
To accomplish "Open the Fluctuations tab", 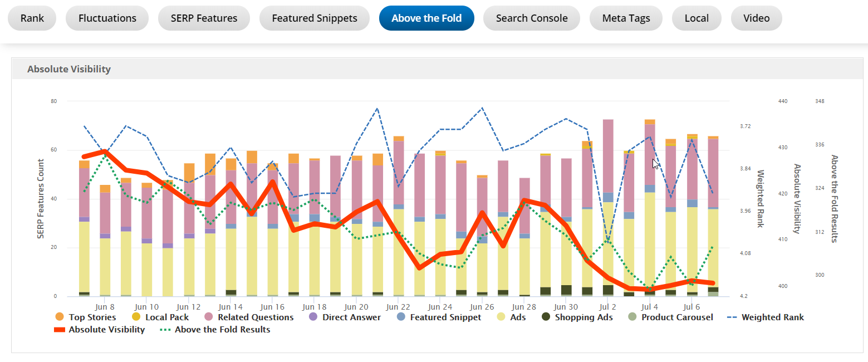I will [107, 18].
